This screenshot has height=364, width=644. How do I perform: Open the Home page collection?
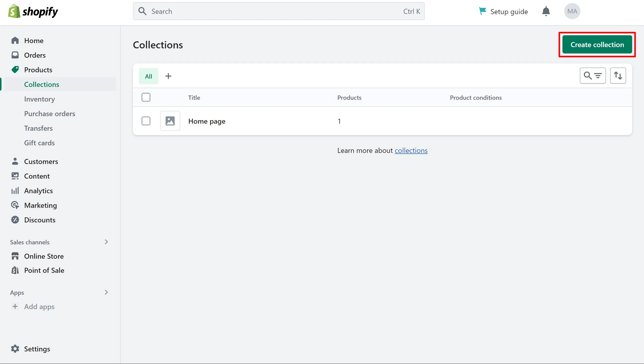[207, 121]
